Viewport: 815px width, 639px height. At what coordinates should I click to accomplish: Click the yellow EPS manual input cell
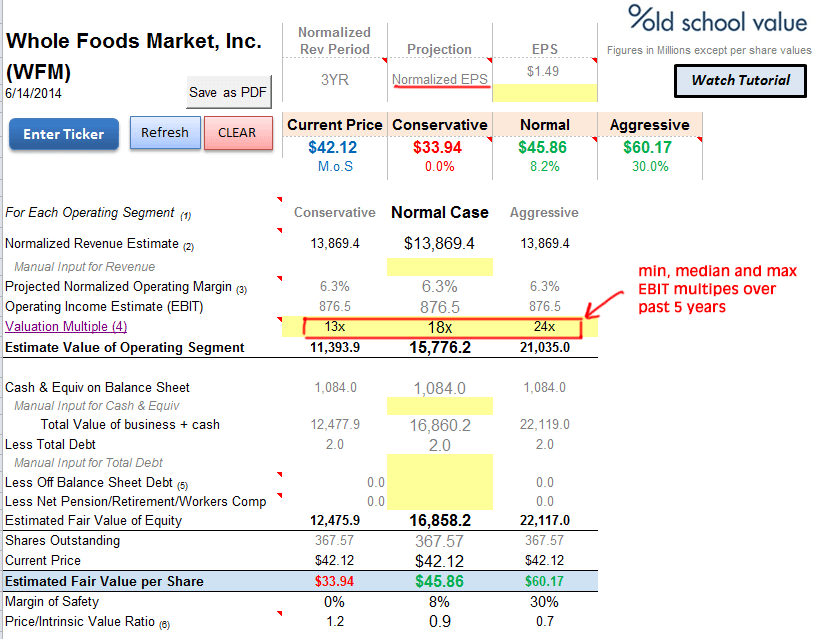point(544,93)
